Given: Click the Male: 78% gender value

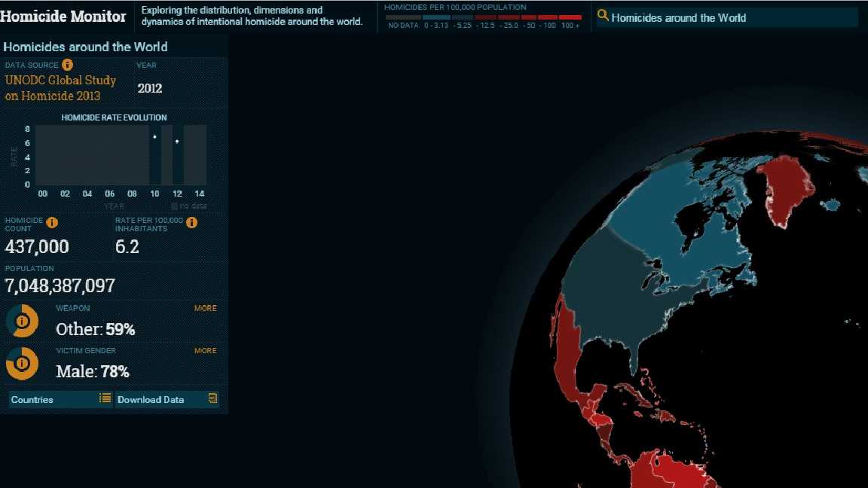Looking at the screenshot, I should coord(93,371).
